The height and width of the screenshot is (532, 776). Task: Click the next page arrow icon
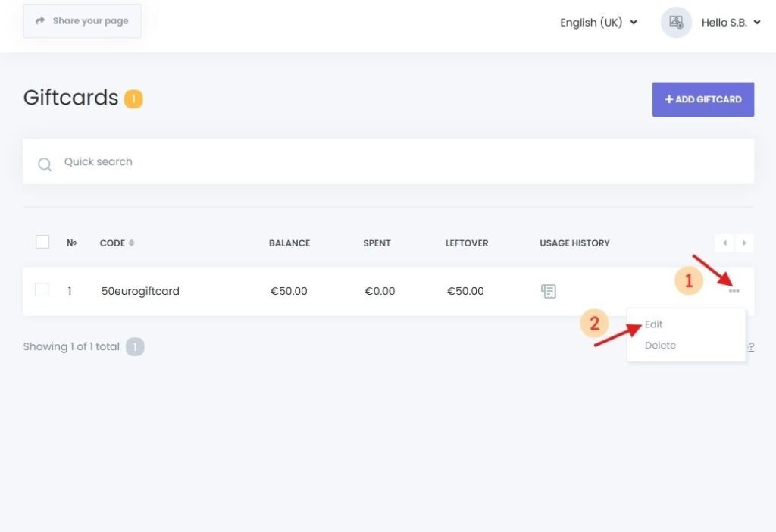pyautogui.click(x=744, y=243)
